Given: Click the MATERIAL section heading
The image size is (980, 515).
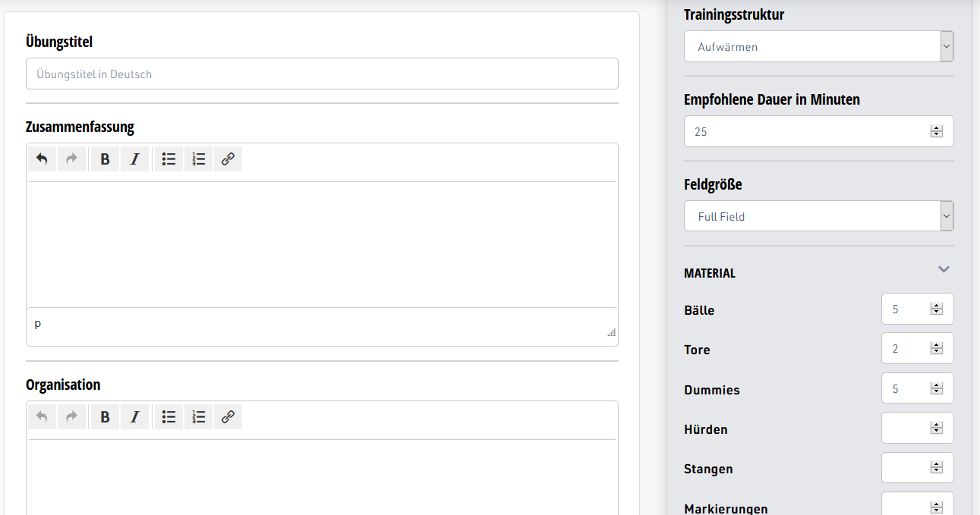Looking at the screenshot, I should [x=710, y=273].
